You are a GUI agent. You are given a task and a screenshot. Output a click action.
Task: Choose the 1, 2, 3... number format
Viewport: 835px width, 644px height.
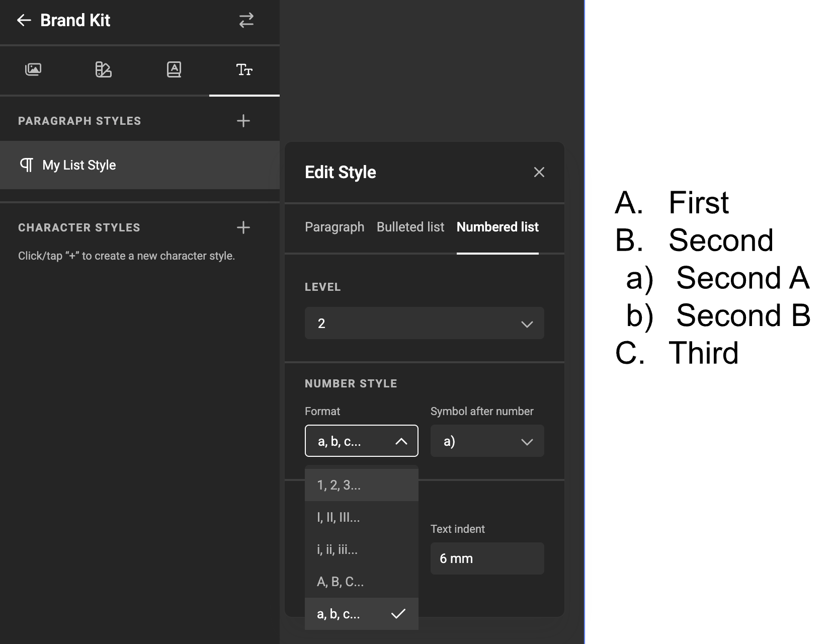361,485
